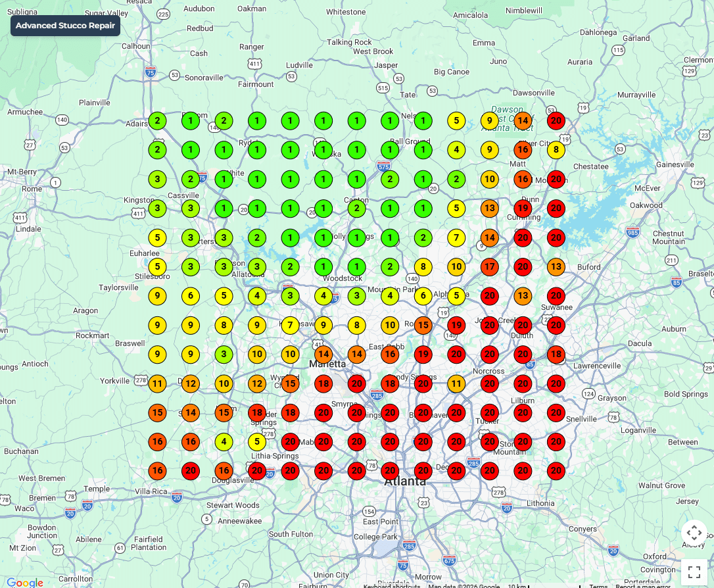Viewport: 714px width, 588px height.
Task: Click the Advanced Stucco Repair label
Action: pyautogui.click(x=65, y=26)
